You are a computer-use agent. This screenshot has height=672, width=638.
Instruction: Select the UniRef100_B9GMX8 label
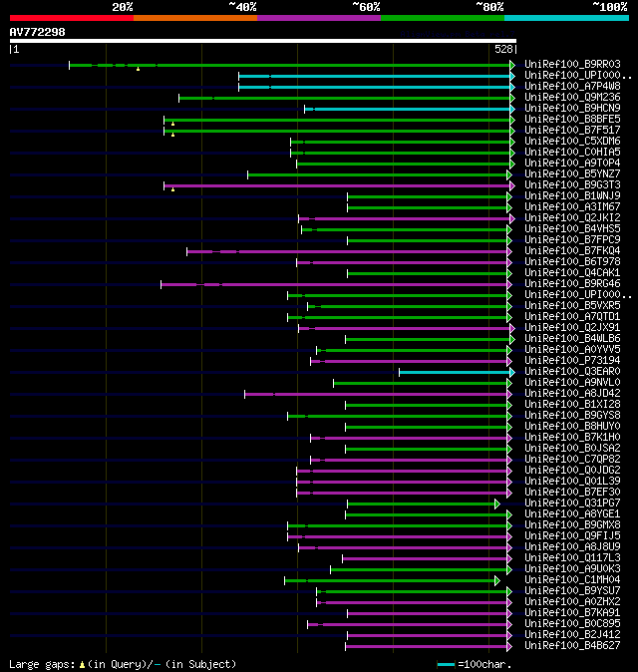coord(572,525)
